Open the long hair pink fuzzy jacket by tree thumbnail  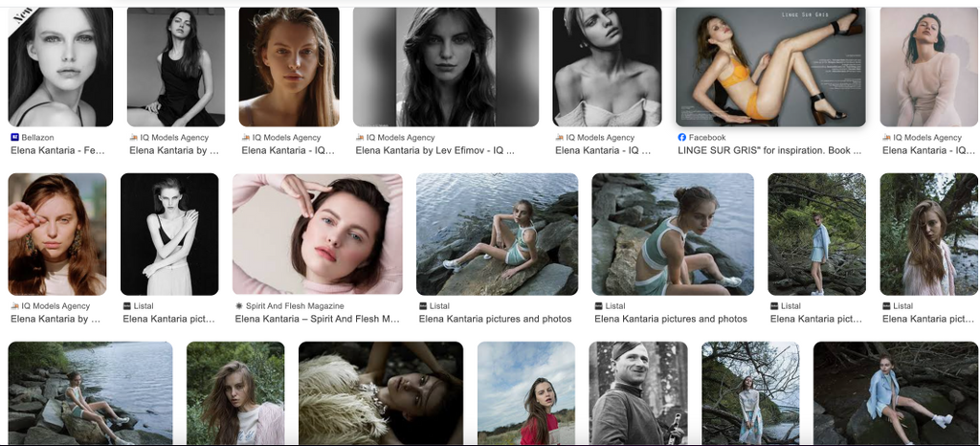pyautogui.click(x=928, y=234)
